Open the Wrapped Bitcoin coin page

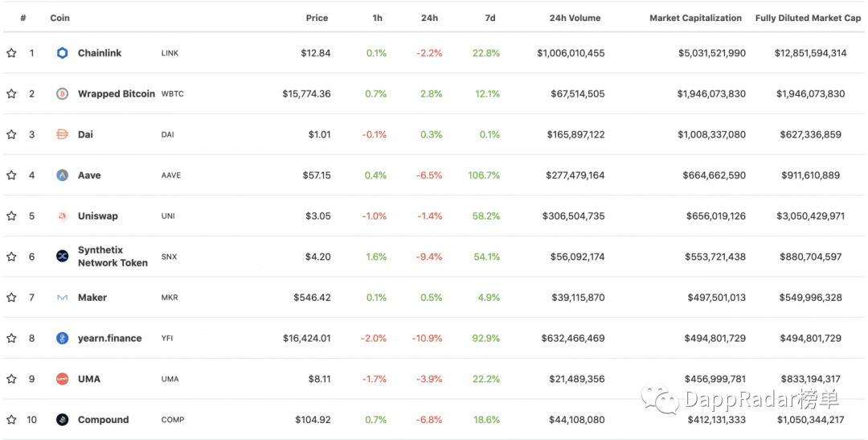pyautogui.click(x=117, y=93)
